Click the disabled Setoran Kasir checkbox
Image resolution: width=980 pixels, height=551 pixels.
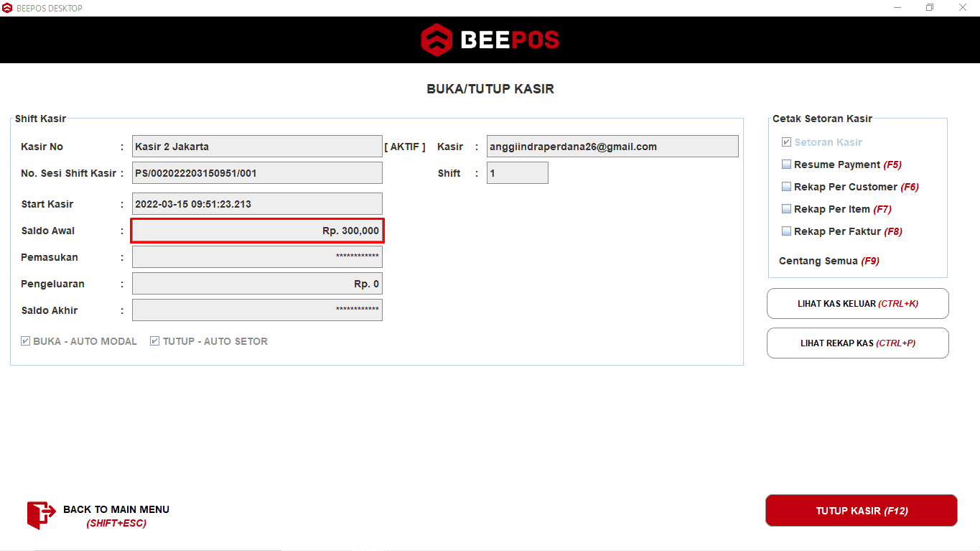click(x=786, y=142)
